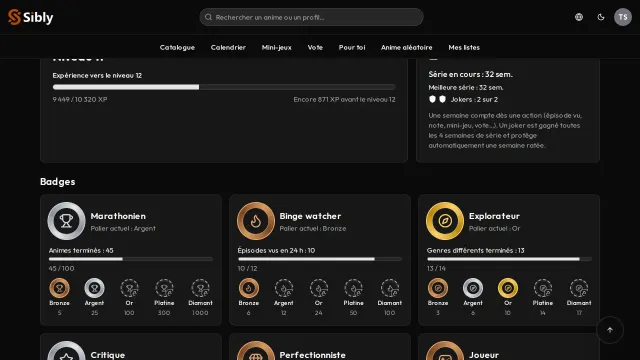The height and width of the screenshot is (360, 640).
Task: Select Marathonien locked Diamant tier icon
Action: click(200, 288)
